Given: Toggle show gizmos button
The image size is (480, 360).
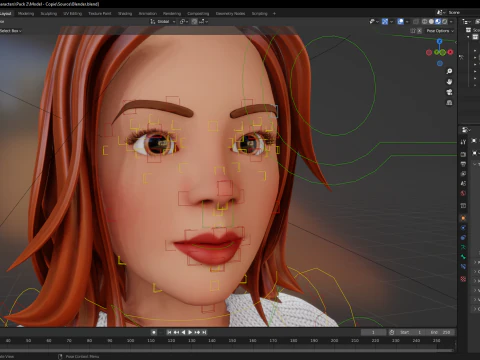Looking at the screenshot, I should 385,22.
